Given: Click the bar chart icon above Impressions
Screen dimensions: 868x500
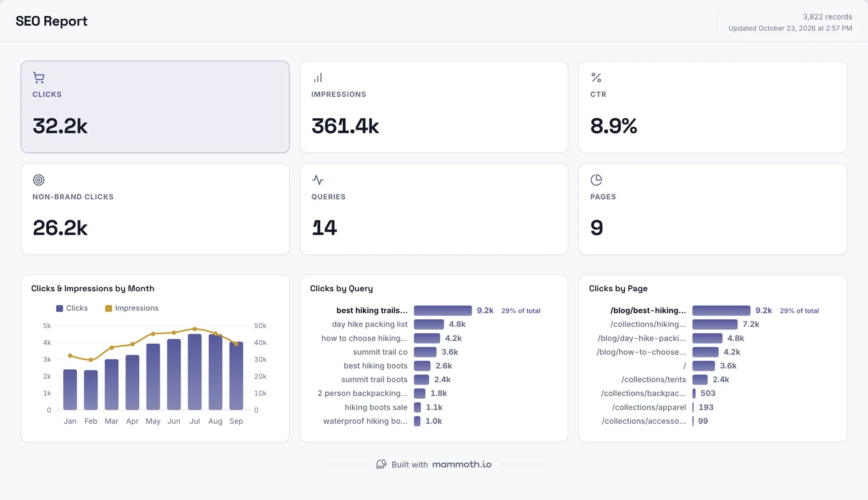Looking at the screenshot, I should (x=318, y=77).
